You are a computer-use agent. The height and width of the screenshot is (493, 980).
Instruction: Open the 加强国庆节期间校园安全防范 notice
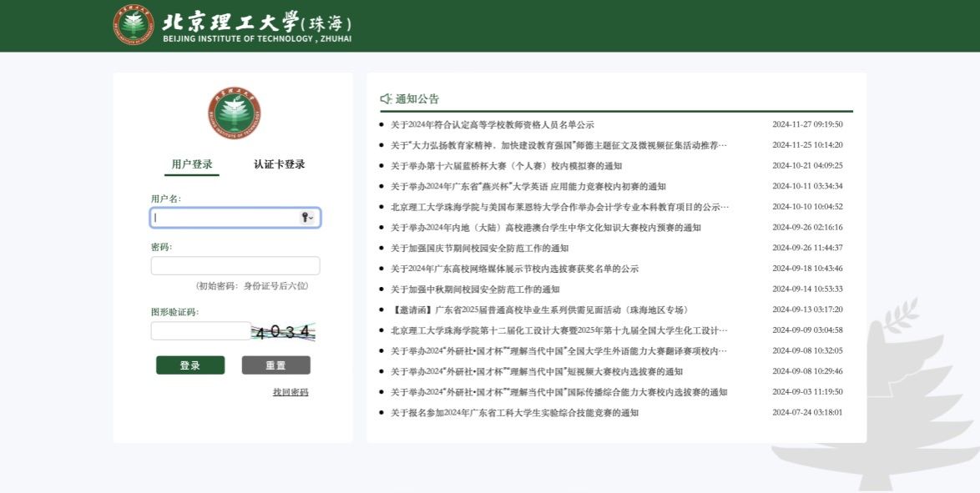479,249
